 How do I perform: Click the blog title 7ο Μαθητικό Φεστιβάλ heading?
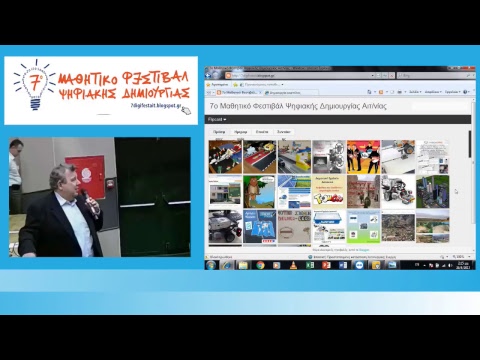click(298, 106)
